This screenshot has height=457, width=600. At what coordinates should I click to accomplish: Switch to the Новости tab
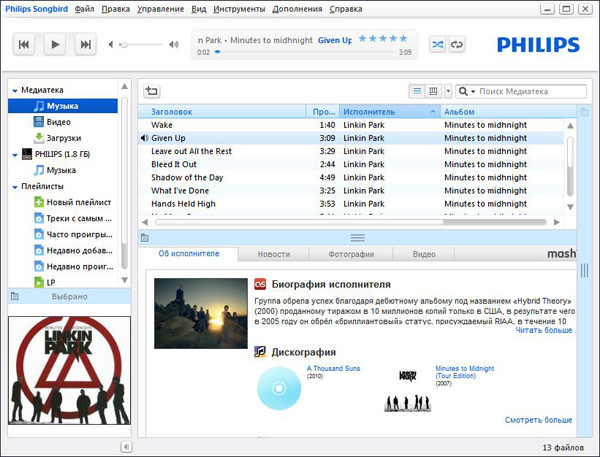click(x=274, y=254)
